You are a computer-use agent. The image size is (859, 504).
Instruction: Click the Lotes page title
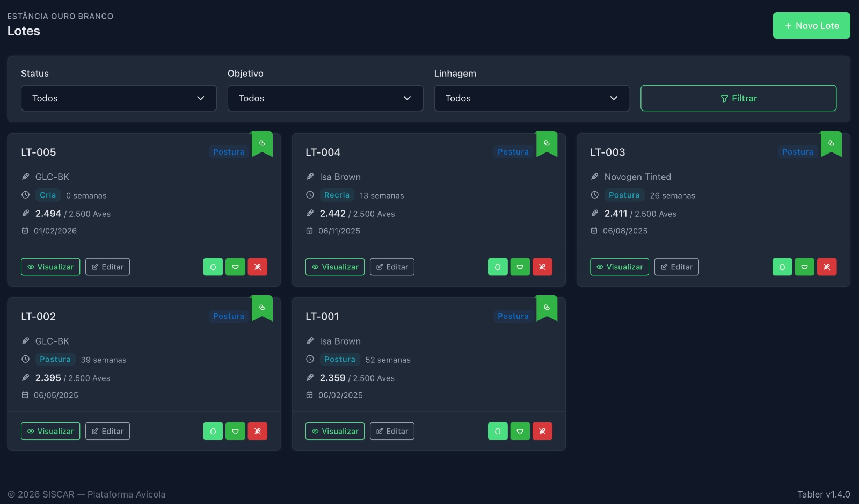[x=24, y=31]
